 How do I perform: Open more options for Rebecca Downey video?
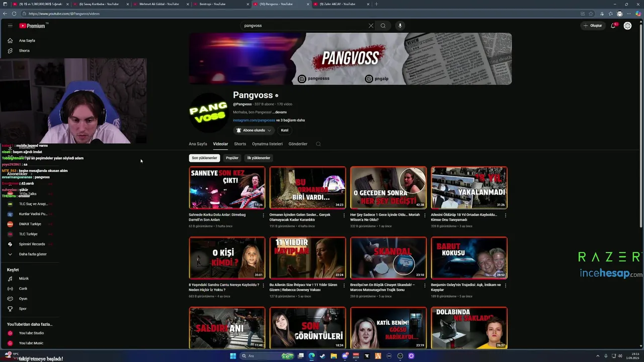coord(344,286)
